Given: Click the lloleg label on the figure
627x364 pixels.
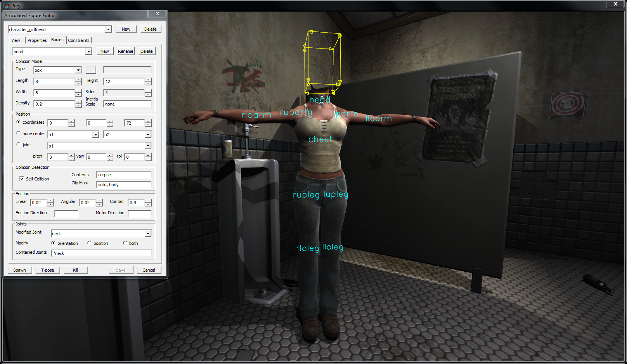Looking at the screenshot, I should click(333, 247).
